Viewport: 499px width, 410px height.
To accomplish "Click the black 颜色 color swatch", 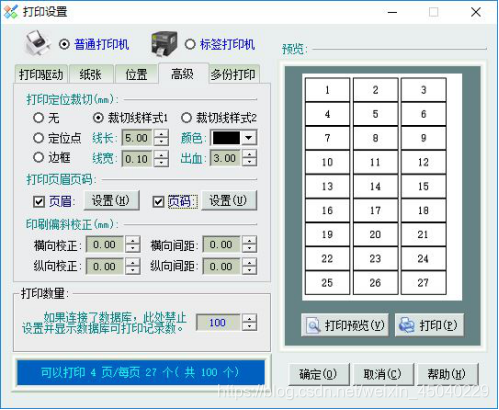I will 226,138.
